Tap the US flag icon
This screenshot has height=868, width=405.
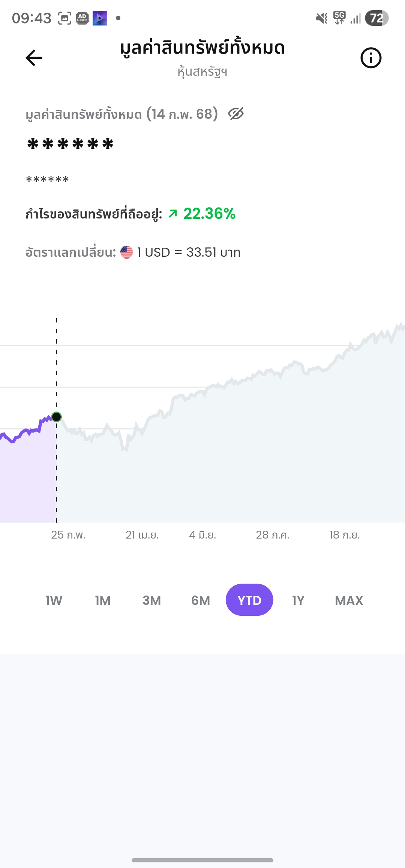[127, 252]
